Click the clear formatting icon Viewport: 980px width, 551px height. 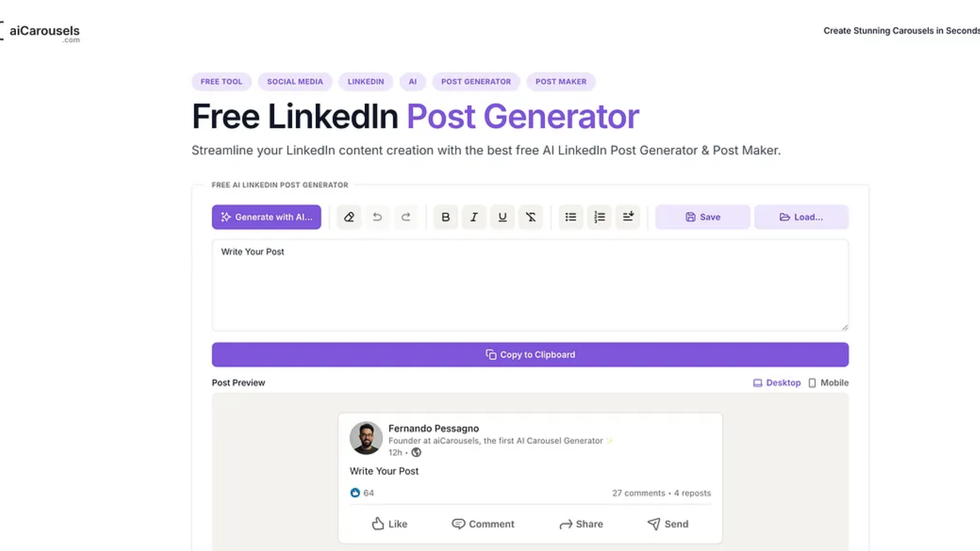coord(531,217)
